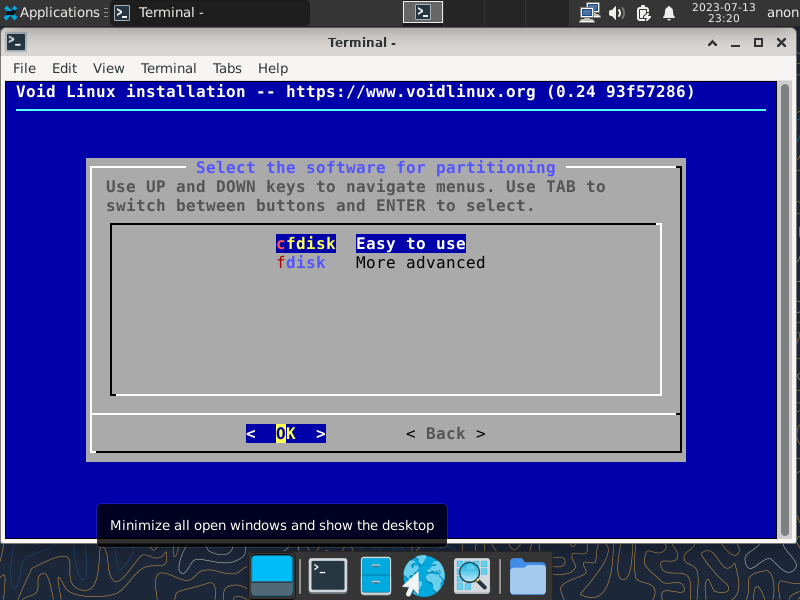Select the Terminal taskbar window button

(210, 12)
